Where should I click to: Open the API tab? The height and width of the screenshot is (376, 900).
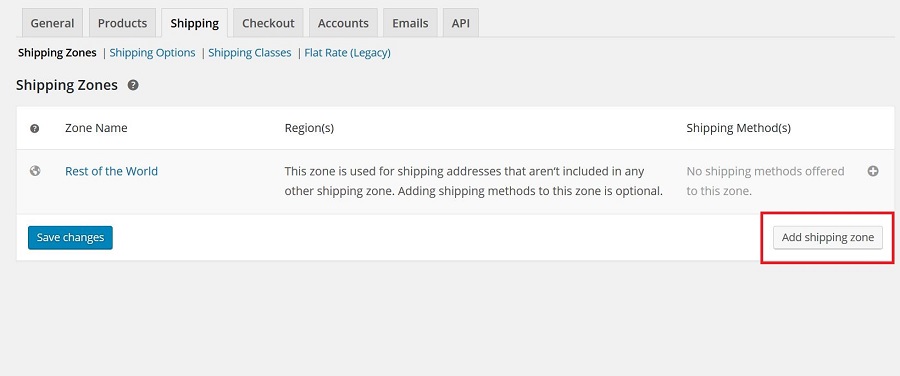pyautogui.click(x=460, y=23)
